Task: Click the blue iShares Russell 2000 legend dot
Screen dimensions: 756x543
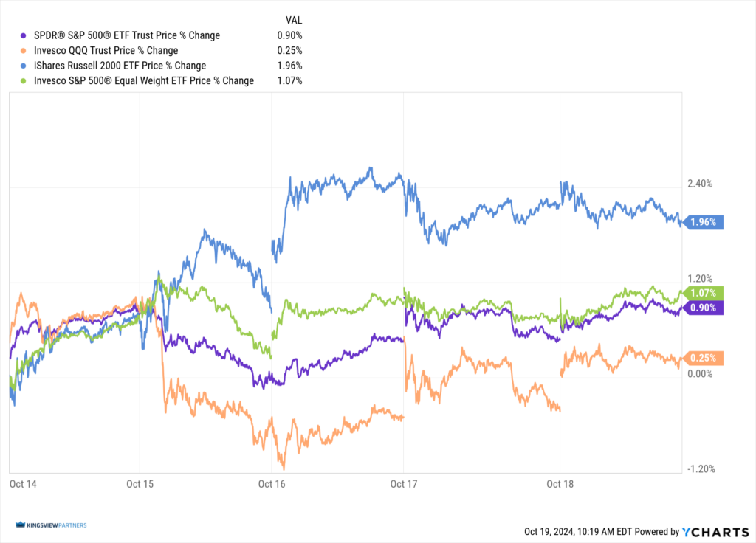Action: point(25,66)
